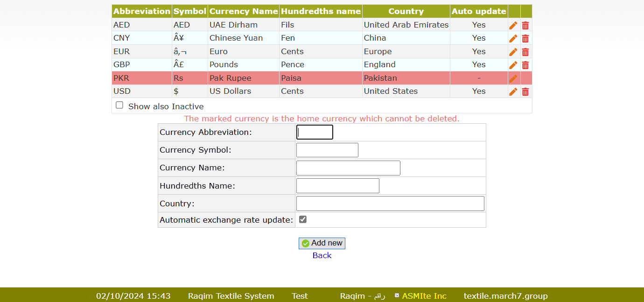Follow the Back link
Screen dimensions: 644x302
coord(322,255)
